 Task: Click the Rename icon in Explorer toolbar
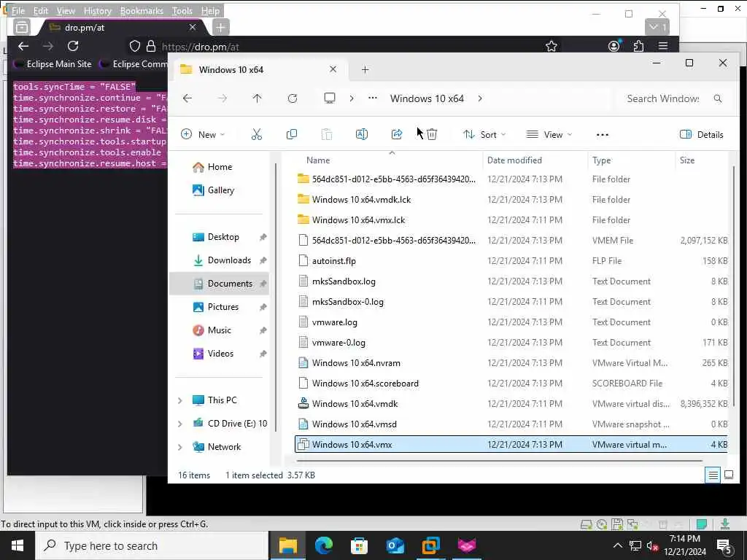[362, 135]
